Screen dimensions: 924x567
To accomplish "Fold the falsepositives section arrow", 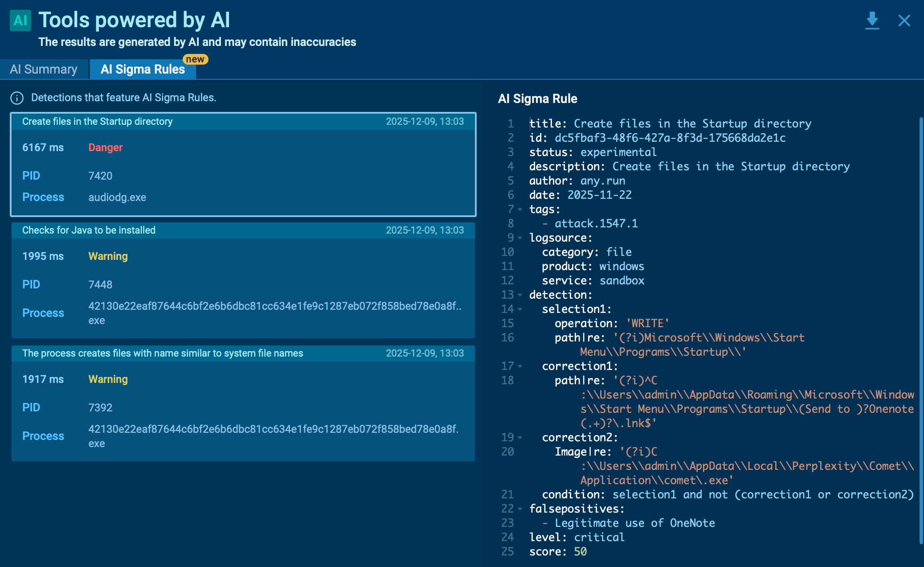I will point(520,509).
